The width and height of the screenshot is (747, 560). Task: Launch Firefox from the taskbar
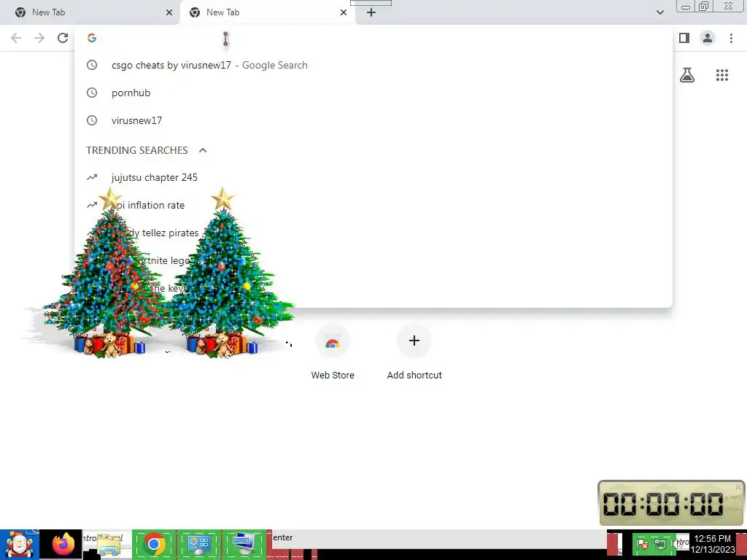(63, 544)
